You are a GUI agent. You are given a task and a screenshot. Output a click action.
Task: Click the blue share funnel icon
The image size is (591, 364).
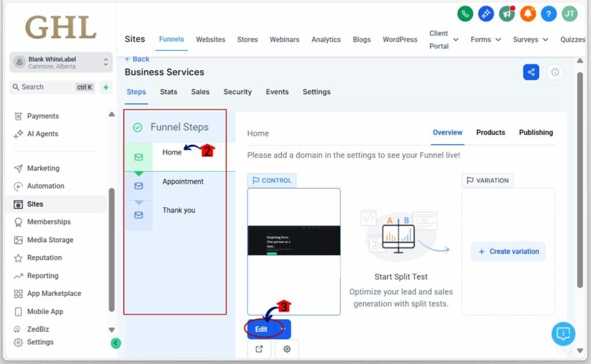point(531,72)
